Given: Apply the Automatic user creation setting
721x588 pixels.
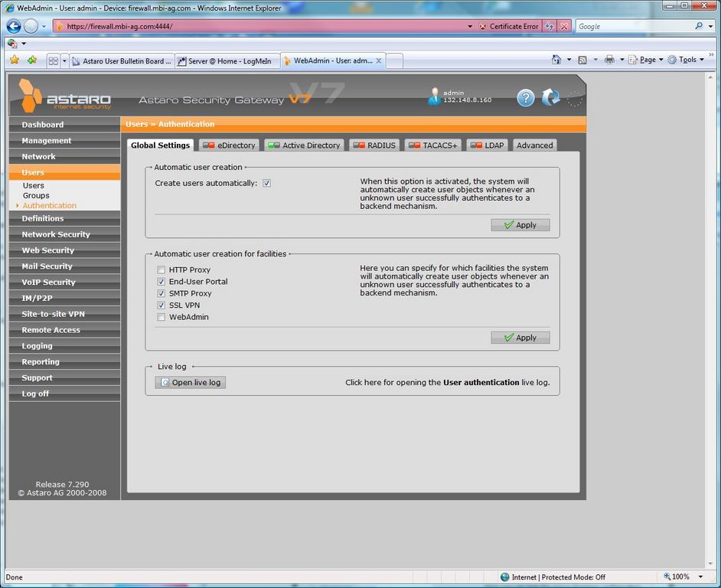Looking at the screenshot, I should click(520, 225).
